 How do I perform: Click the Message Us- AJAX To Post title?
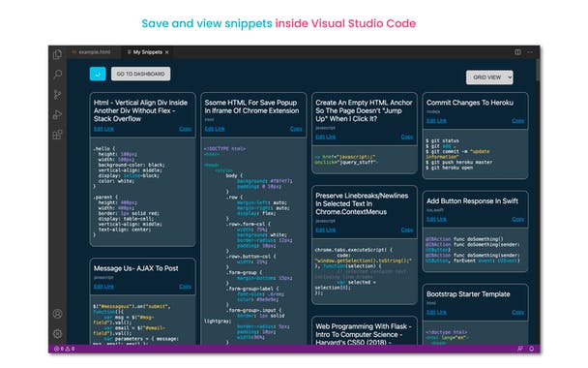(x=135, y=268)
